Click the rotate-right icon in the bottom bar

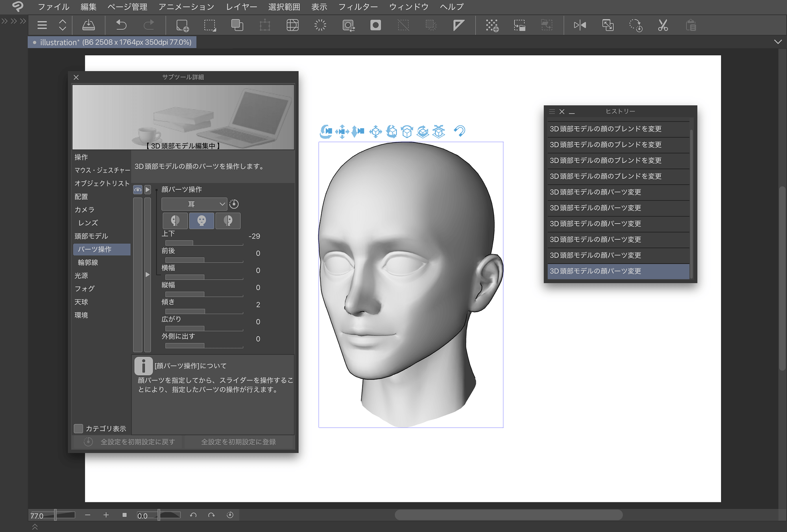211,515
